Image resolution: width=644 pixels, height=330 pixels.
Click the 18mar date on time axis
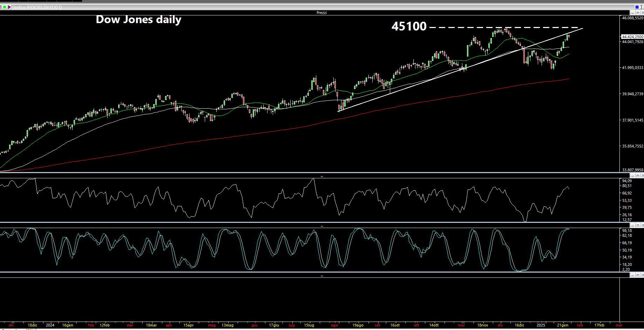tap(151, 325)
